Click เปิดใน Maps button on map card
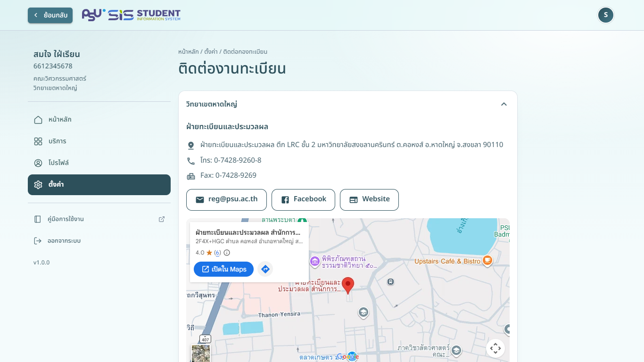This screenshot has width=644, height=362. [223, 269]
